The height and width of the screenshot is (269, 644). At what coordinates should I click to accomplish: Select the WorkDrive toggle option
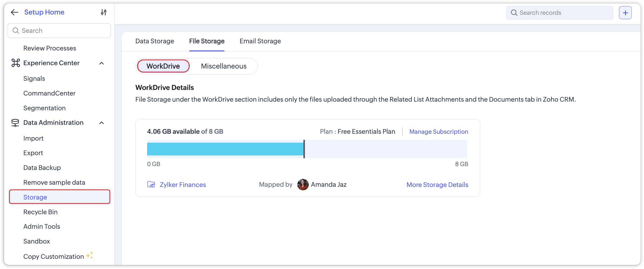[x=163, y=66]
